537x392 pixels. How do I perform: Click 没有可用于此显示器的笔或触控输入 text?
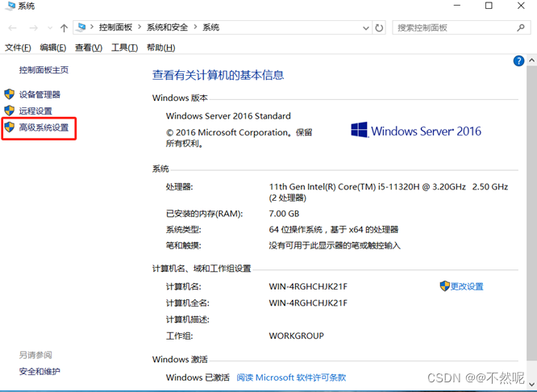pos(335,246)
